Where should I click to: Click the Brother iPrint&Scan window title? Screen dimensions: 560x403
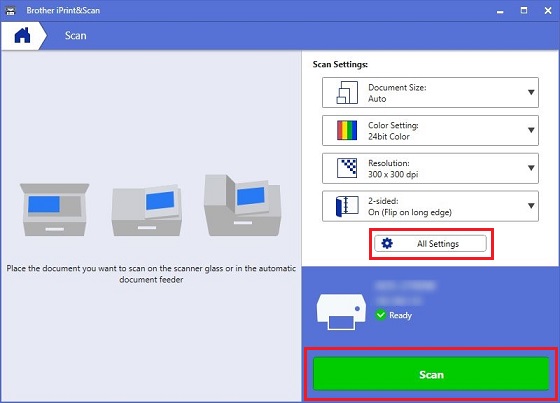coord(63,10)
